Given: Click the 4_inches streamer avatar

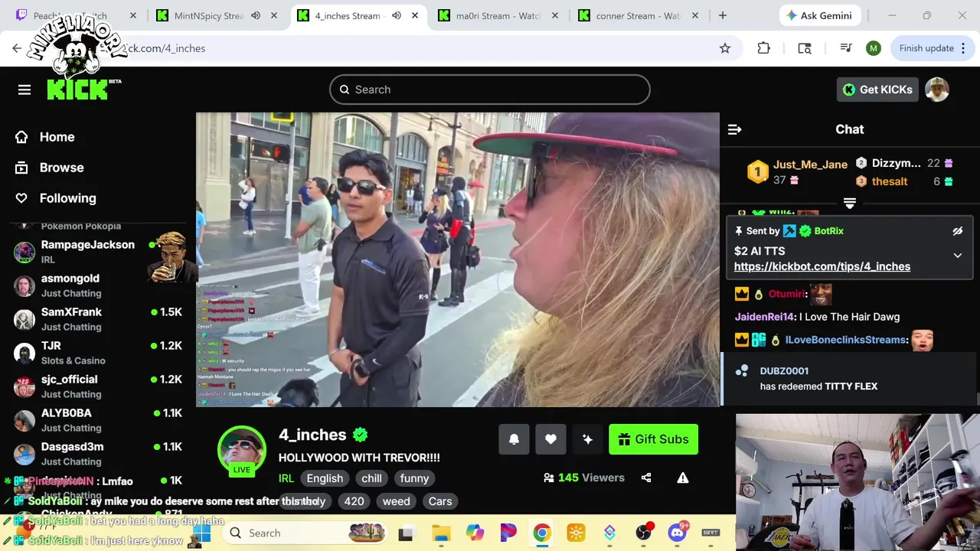Looking at the screenshot, I should [242, 450].
